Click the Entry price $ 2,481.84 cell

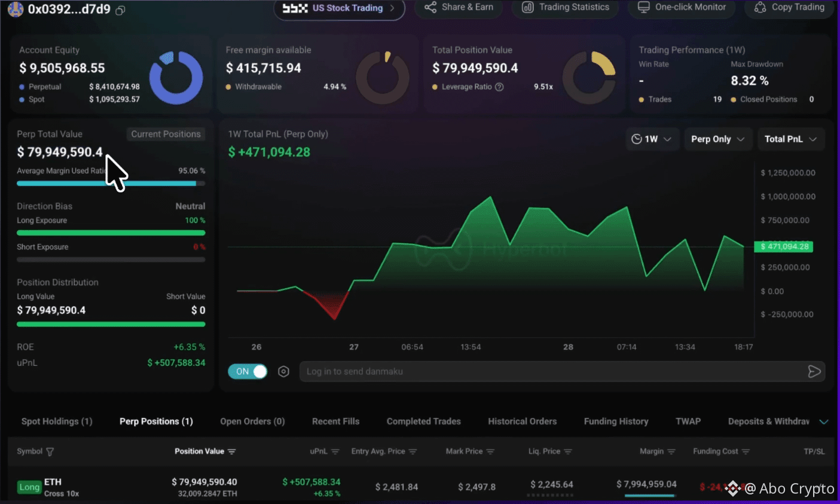coord(398,487)
